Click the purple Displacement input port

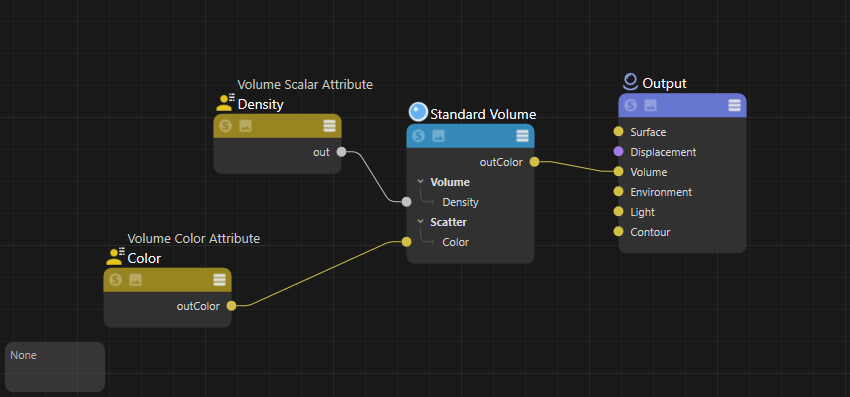[618, 152]
